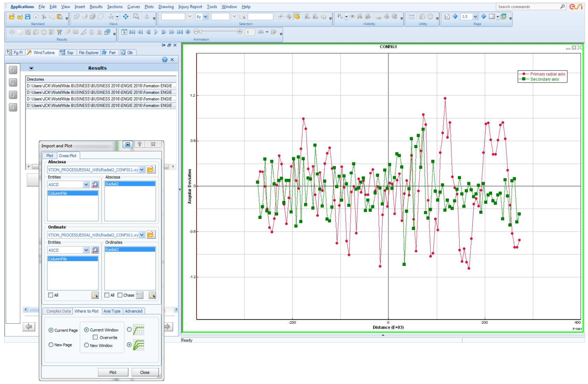Click the zoom window magnifier icon in Views
The height and width of the screenshot is (384, 588).
[x=136, y=16]
